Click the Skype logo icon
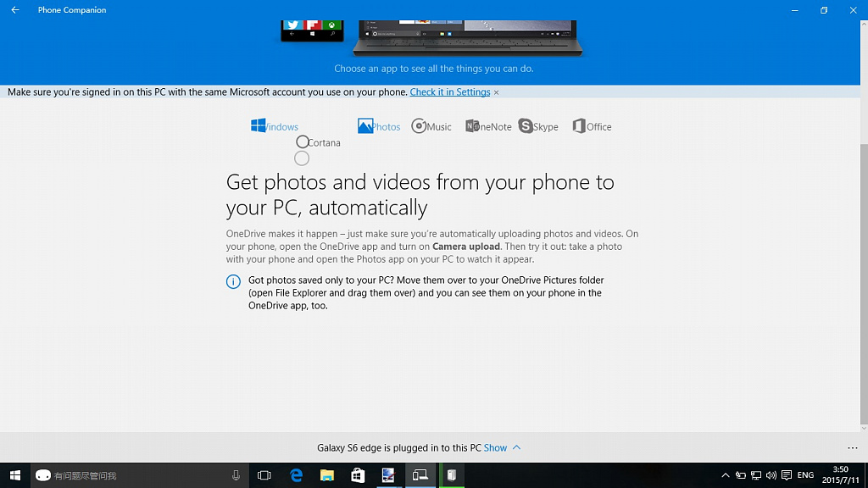This screenshot has height=488, width=868. pyautogui.click(x=526, y=126)
